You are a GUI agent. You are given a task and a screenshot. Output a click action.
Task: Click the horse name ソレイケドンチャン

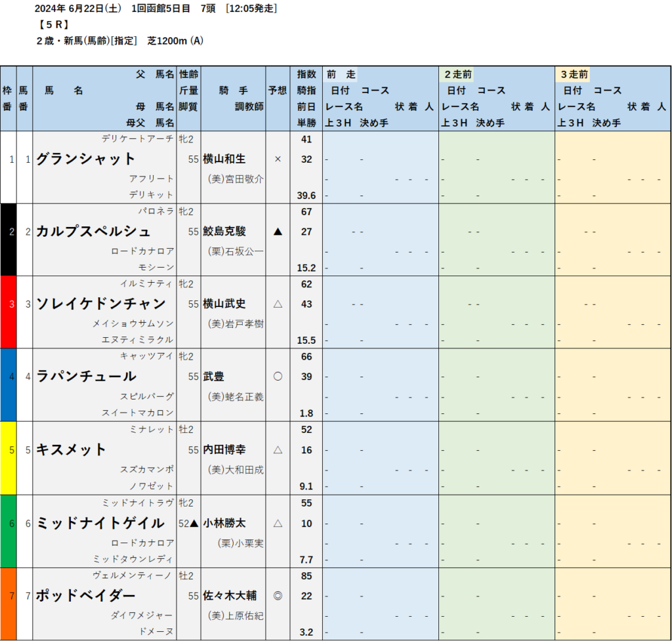100,304
